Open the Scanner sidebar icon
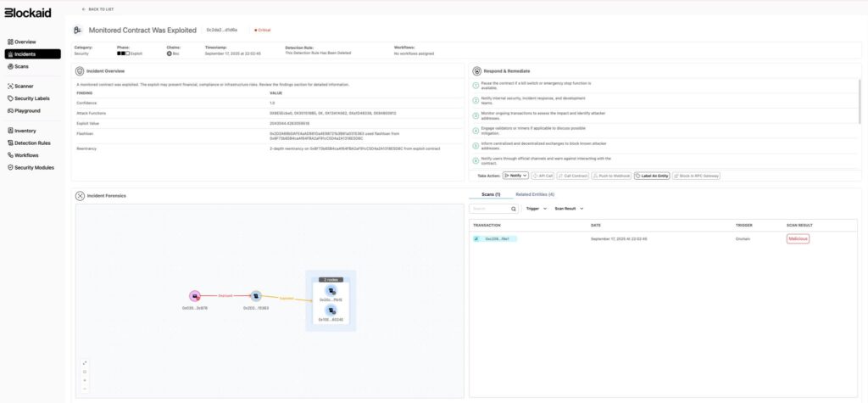The height and width of the screenshot is (403, 868). (10, 87)
